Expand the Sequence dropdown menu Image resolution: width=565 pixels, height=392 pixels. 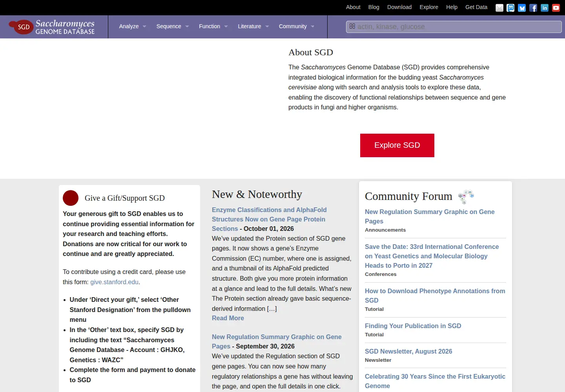173,27
